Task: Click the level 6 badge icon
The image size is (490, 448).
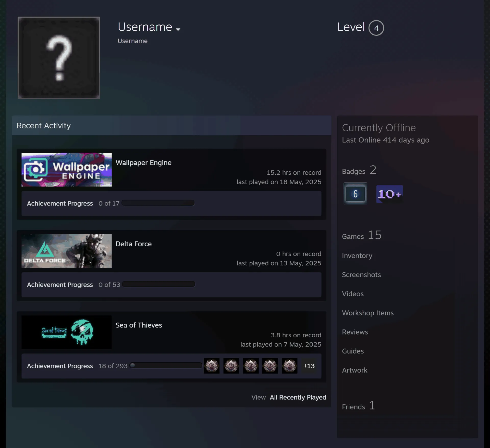Action: (x=355, y=194)
